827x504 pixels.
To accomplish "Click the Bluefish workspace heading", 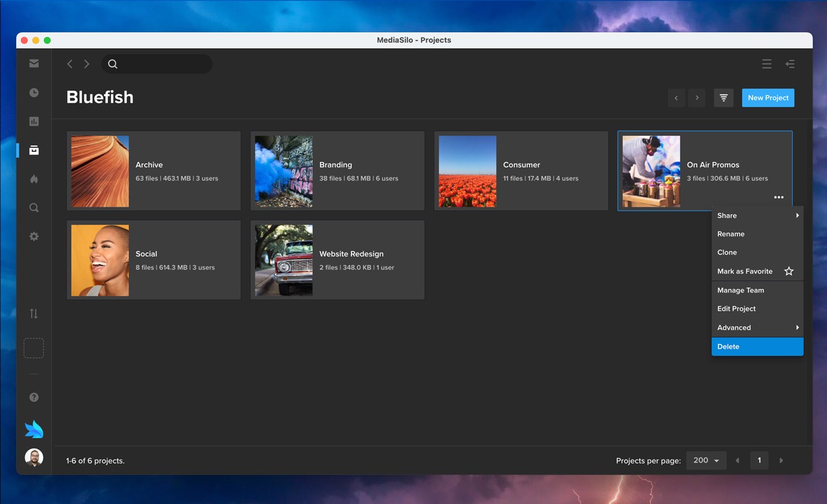I will click(x=100, y=98).
